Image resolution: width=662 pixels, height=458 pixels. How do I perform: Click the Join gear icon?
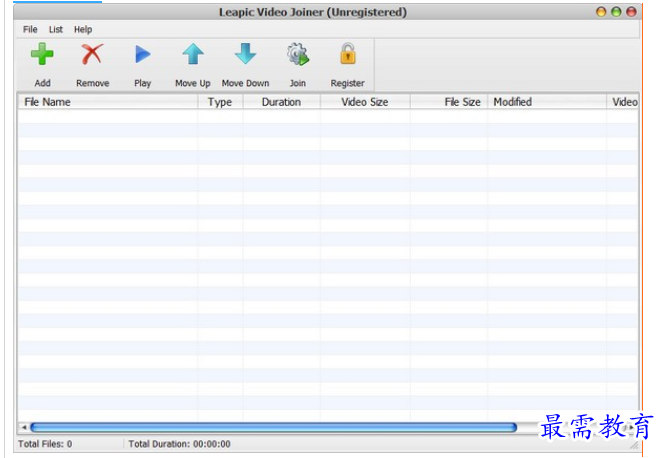(x=298, y=54)
